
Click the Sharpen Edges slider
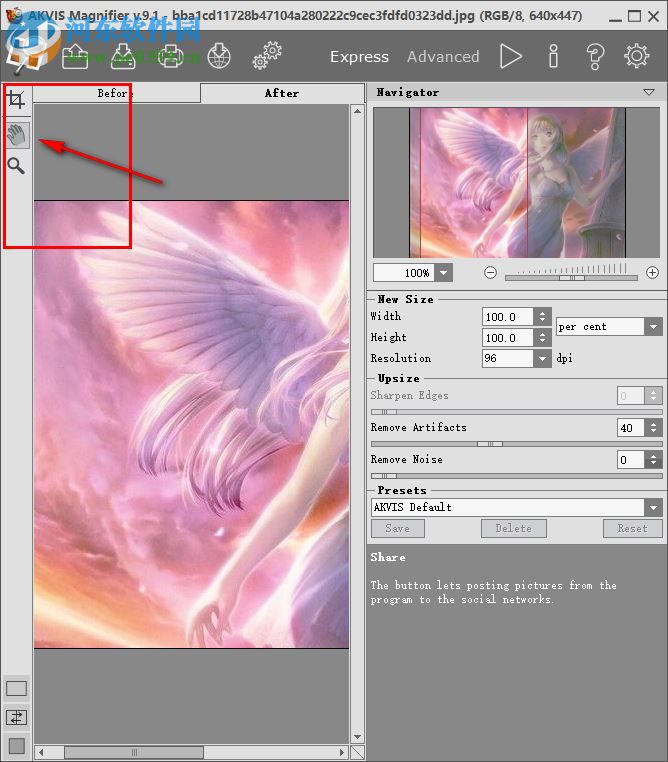click(x=516, y=412)
